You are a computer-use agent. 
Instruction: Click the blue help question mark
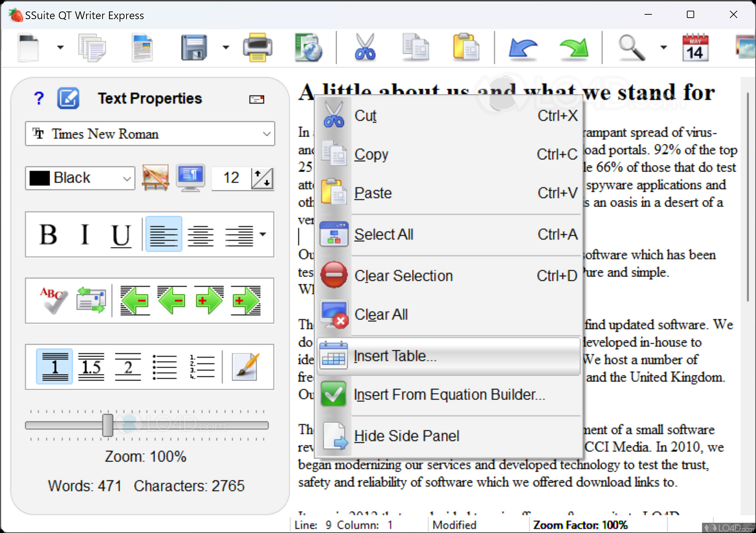pyautogui.click(x=39, y=98)
